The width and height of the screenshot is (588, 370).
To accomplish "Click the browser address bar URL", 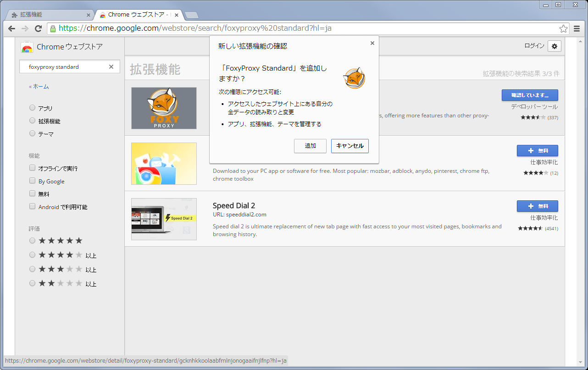I will click(195, 28).
